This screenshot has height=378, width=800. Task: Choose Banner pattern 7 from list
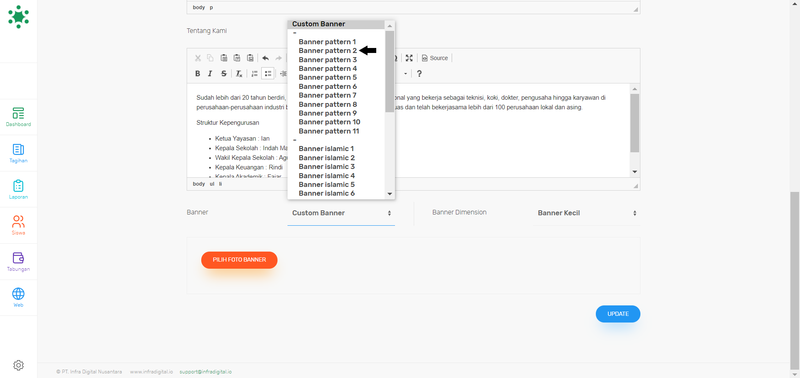(328, 95)
